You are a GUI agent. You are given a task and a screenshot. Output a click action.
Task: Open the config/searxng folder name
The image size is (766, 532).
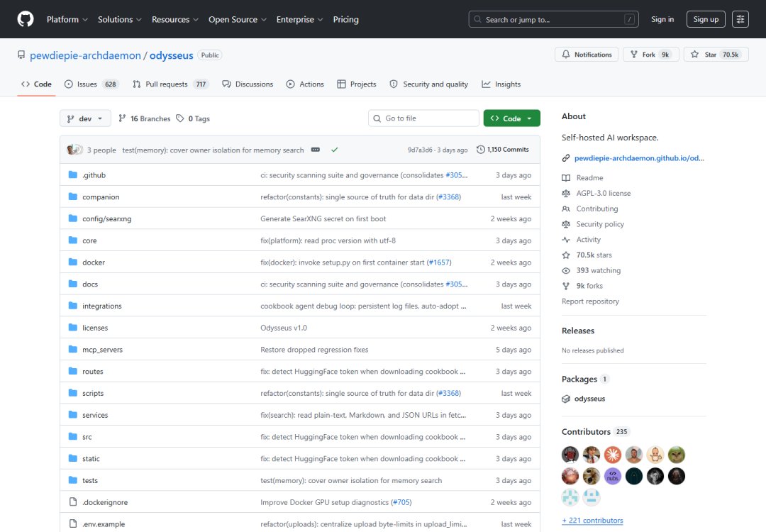(106, 218)
